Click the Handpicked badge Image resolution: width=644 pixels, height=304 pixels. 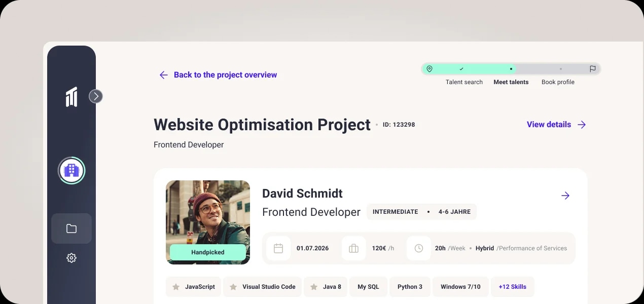pyautogui.click(x=207, y=252)
